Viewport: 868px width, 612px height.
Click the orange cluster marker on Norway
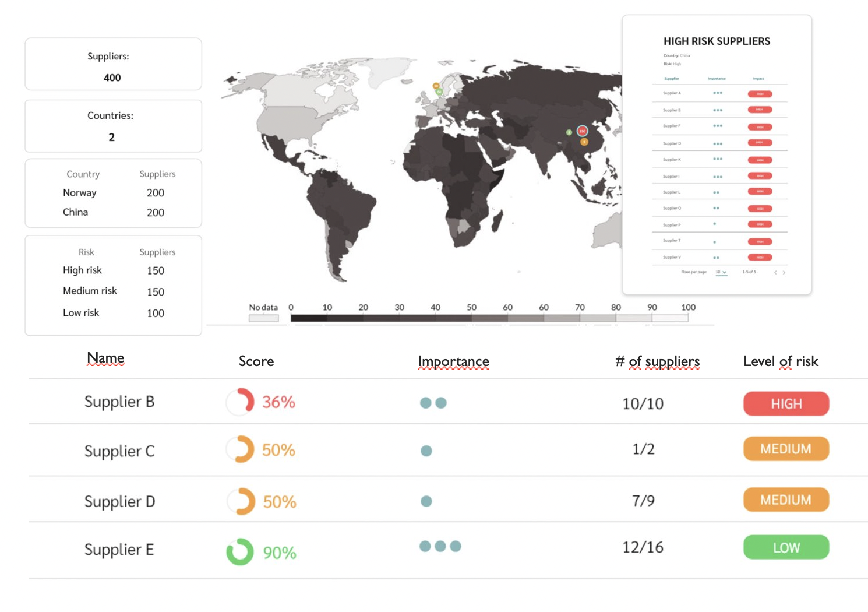436,86
